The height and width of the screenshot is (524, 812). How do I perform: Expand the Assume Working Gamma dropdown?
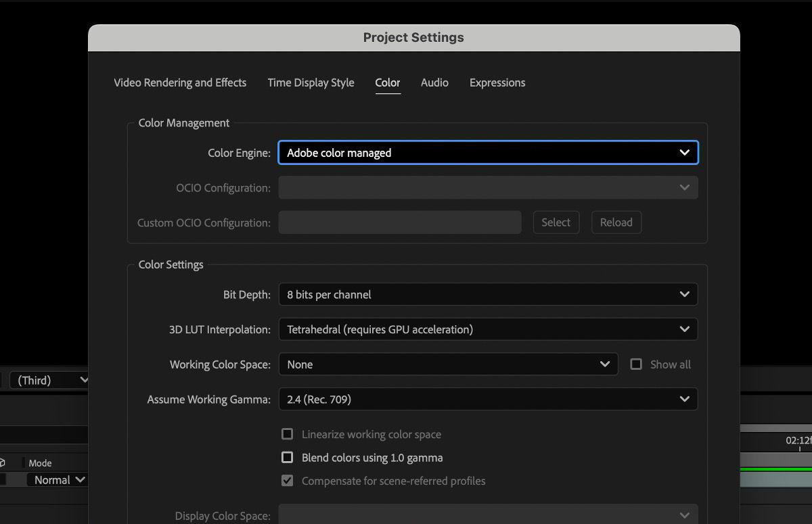[x=488, y=399]
